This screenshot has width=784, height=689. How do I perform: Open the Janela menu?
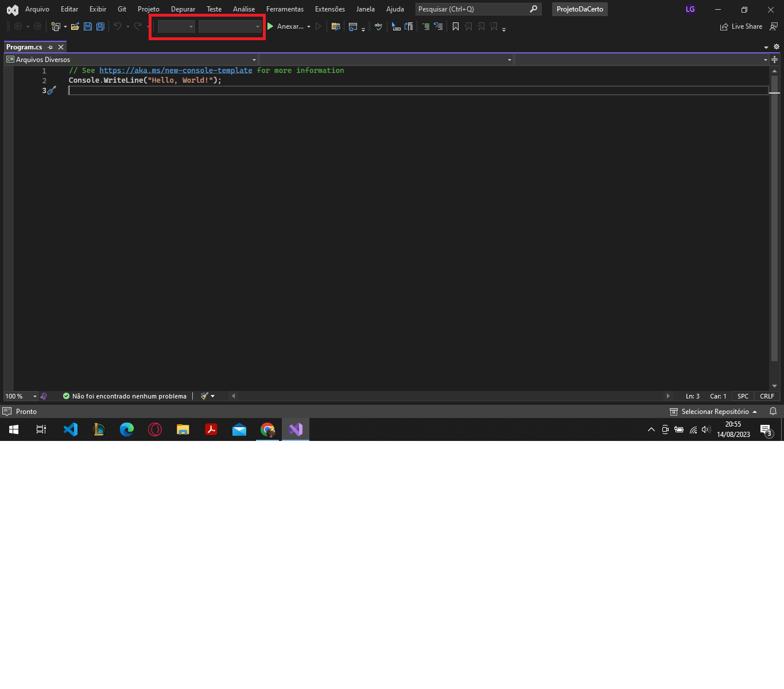click(365, 9)
